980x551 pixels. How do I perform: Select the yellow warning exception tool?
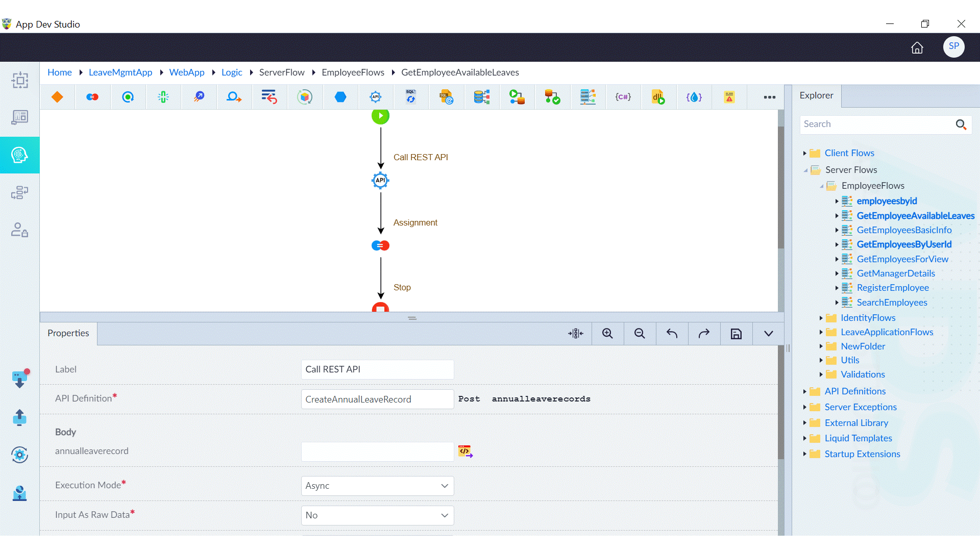tap(729, 97)
